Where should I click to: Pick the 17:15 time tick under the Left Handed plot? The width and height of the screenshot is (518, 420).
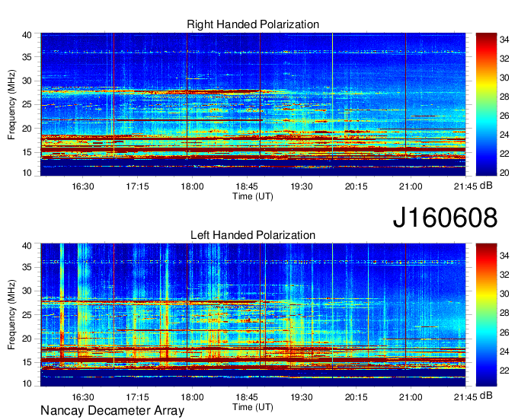(137, 397)
